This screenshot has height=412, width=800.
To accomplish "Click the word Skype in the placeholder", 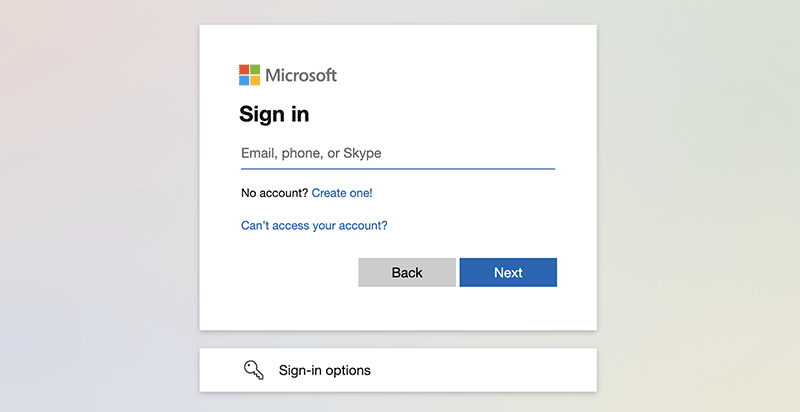I will tap(362, 153).
